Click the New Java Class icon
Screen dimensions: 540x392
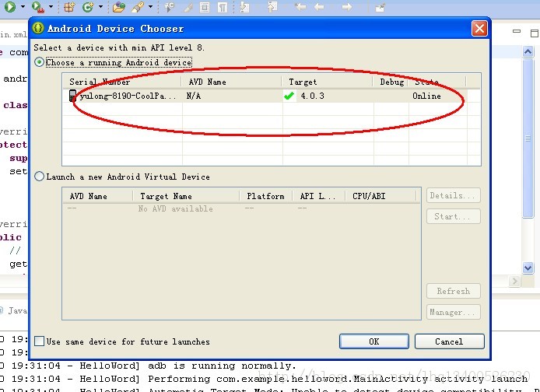88,7
